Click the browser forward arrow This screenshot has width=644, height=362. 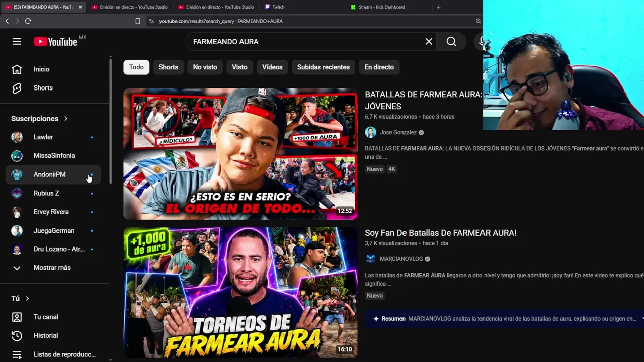click(x=17, y=21)
